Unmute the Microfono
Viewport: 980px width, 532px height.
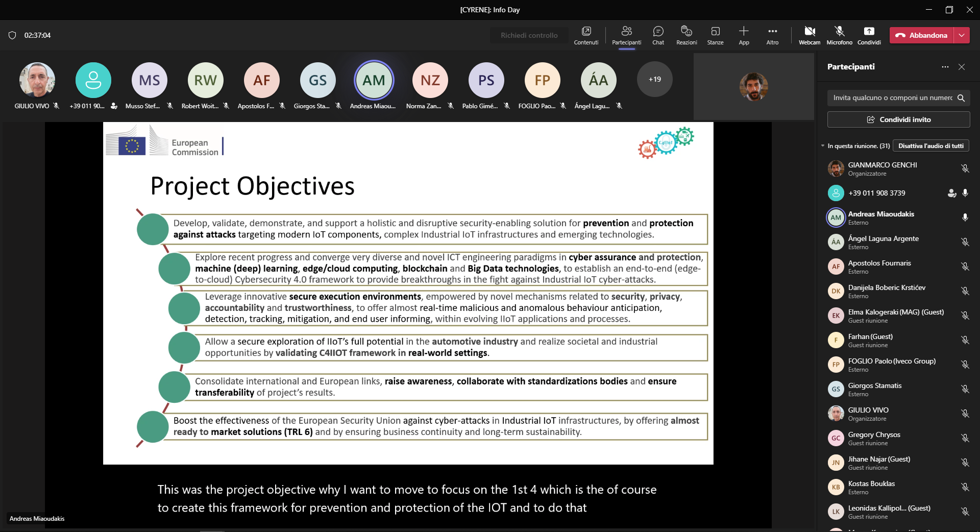click(x=839, y=35)
